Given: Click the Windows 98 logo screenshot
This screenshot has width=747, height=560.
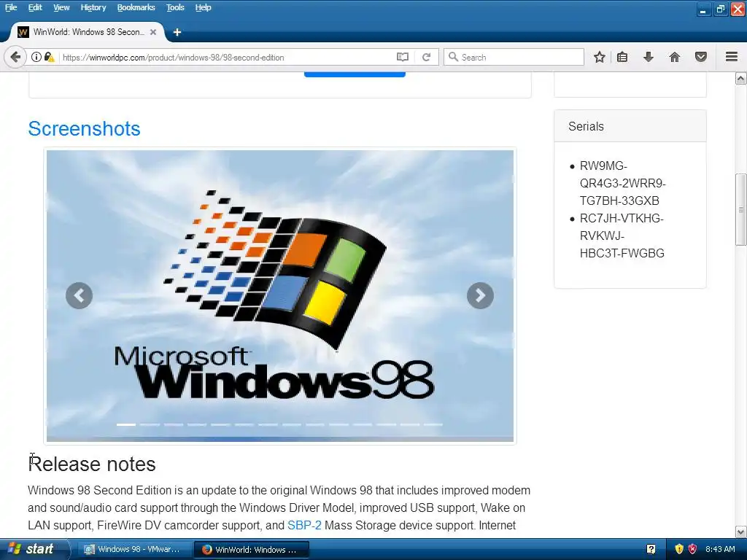Looking at the screenshot, I should [x=280, y=296].
